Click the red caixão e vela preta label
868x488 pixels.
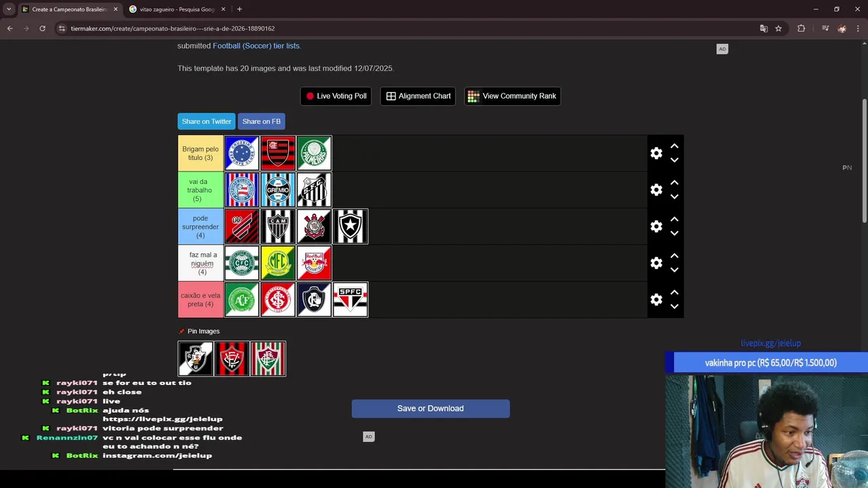[x=201, y=300]
